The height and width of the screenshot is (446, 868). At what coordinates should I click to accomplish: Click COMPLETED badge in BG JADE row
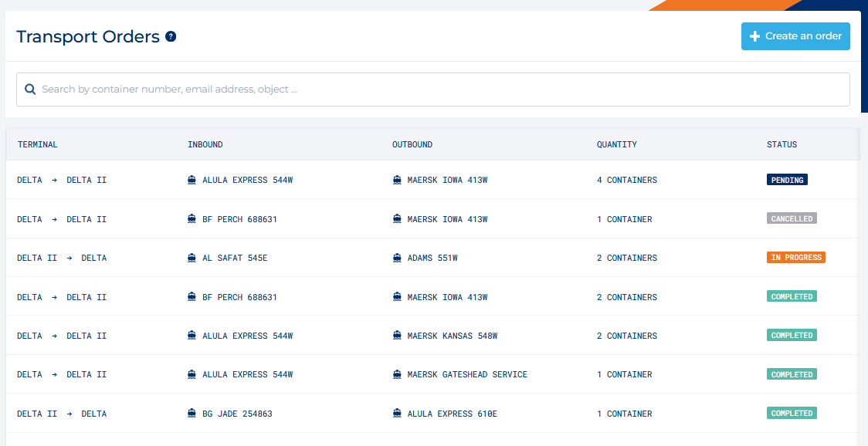pyautogui.click(x=792, y=414)
